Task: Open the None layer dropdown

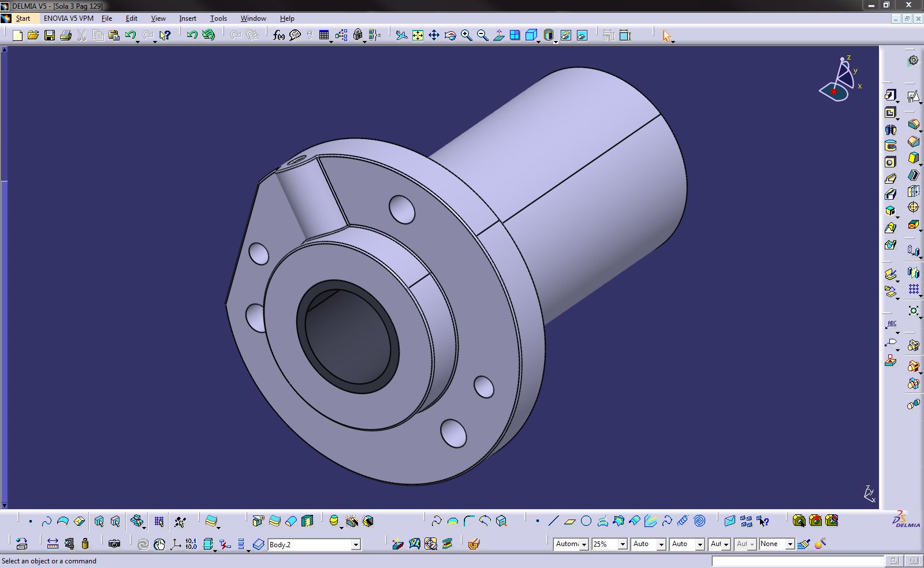Action: click(x=790, y=544)
